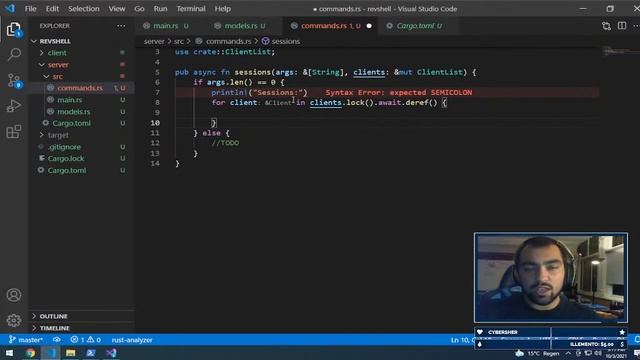Open Cargo.toml under the server folder
Image resolution: width=640 pixels, height=360 pixels.
(71, 123)
